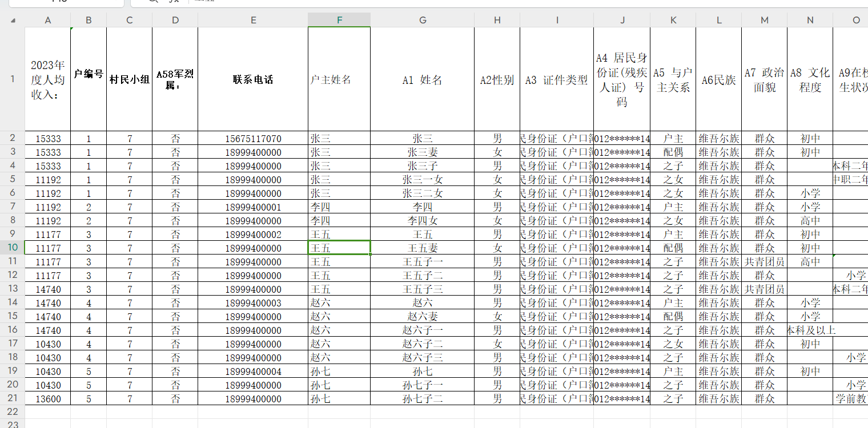Viewport: 868px width, 428px height.
Task: Select phone cell 18999400001
Action: click(x=253, y=207)
